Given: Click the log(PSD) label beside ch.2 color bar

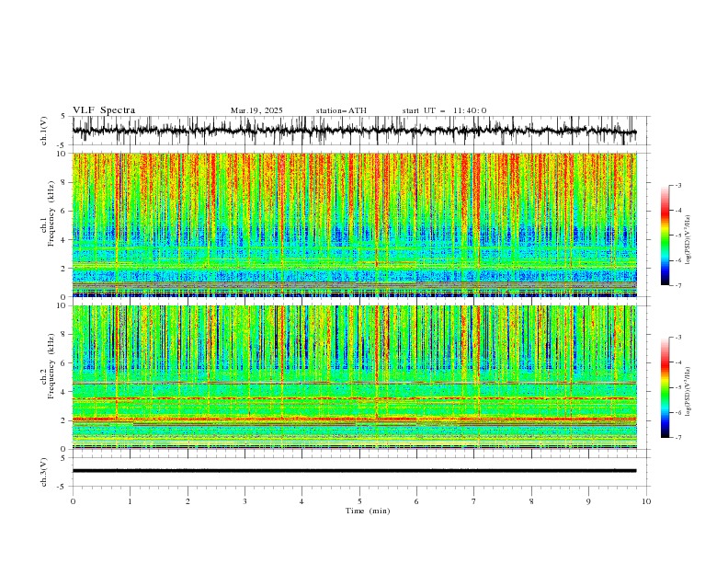Looking at the screenshot, I should (688, 391).
